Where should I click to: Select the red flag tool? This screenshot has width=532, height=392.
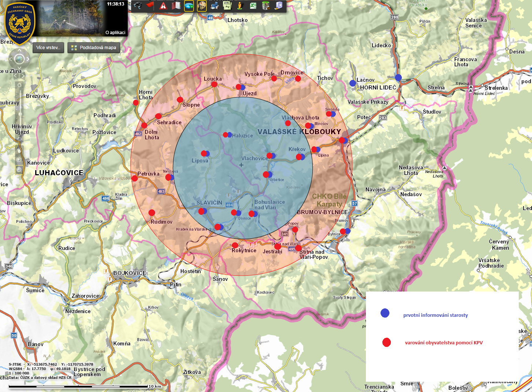(150, 6)
